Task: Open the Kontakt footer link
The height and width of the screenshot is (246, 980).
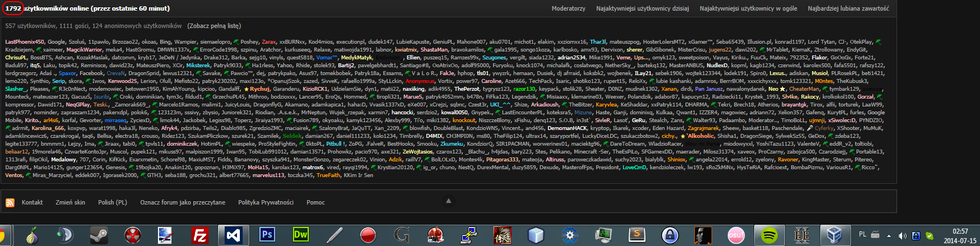Action: pyautogui.click(x=32, y=202)
